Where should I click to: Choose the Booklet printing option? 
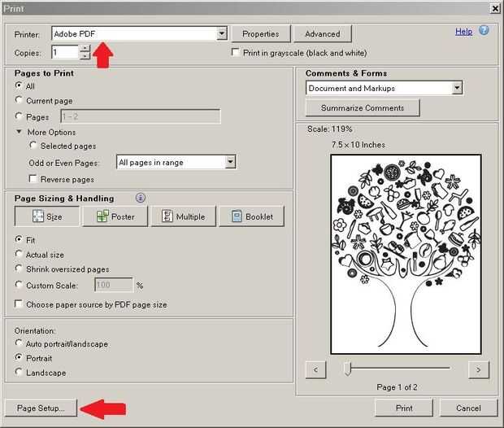point(252,216)
